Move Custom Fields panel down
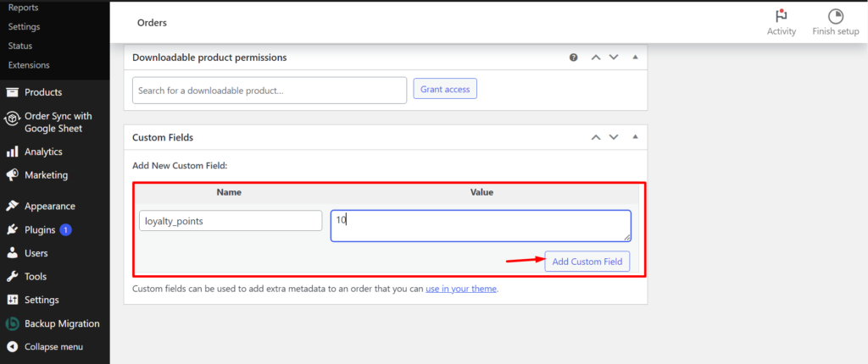The image size is (868, 364). click(614, 137)
